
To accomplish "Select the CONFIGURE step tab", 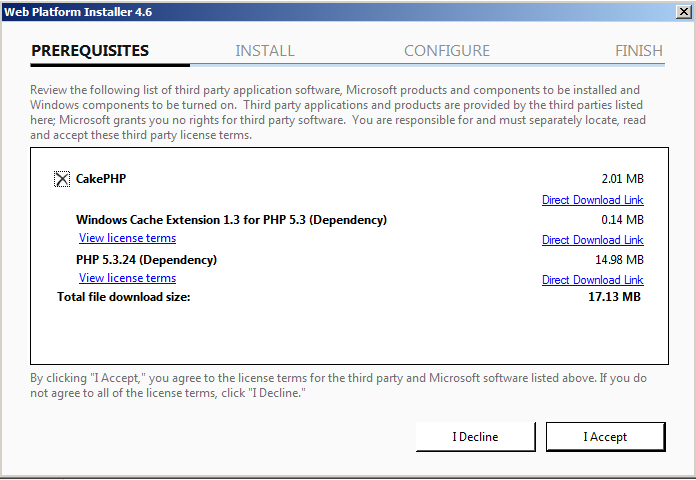I will 447,51.
